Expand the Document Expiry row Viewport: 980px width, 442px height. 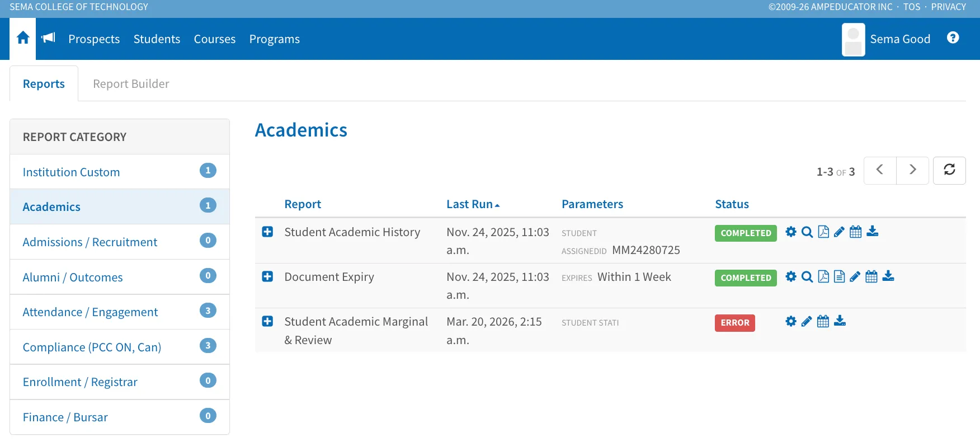[x=267, y=276]
